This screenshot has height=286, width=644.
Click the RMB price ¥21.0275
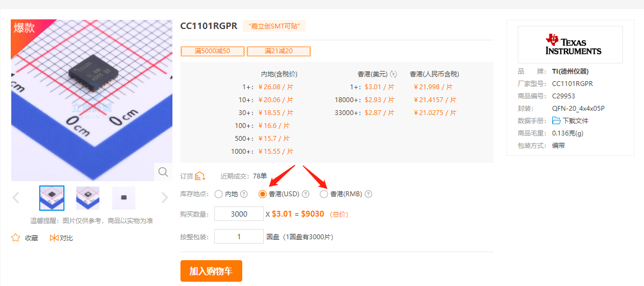click(x=435, y=112)
